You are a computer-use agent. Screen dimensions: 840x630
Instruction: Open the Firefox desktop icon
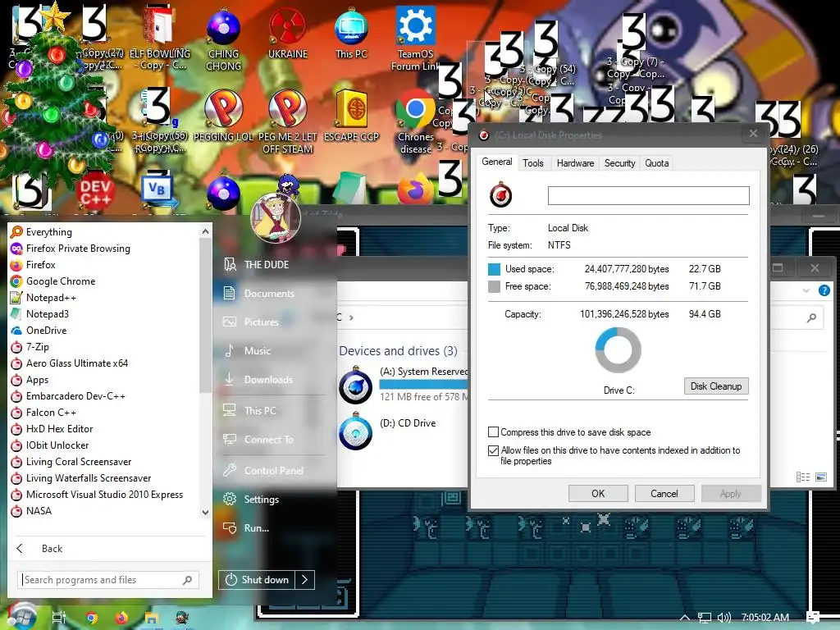click(415, 190)
